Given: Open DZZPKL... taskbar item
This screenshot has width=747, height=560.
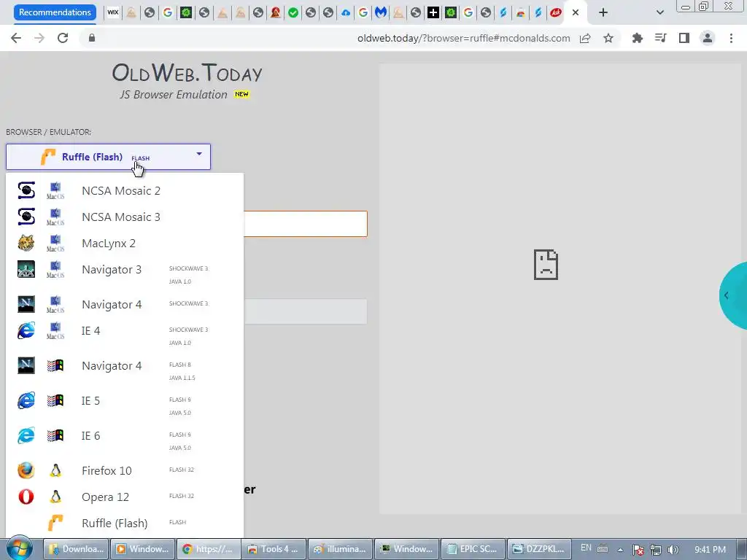Looking at the screenshot, I should pos(539,549).
